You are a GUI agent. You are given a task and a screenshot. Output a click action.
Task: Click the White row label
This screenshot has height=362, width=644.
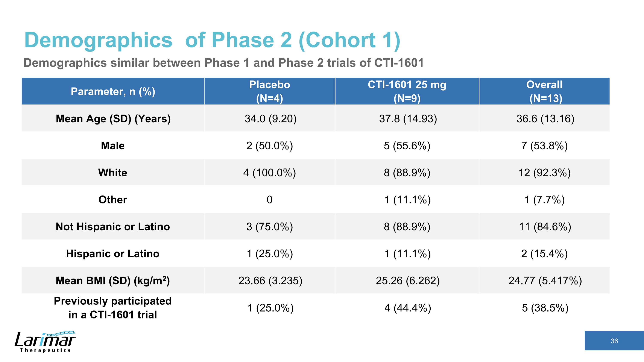tap(113, 173)
